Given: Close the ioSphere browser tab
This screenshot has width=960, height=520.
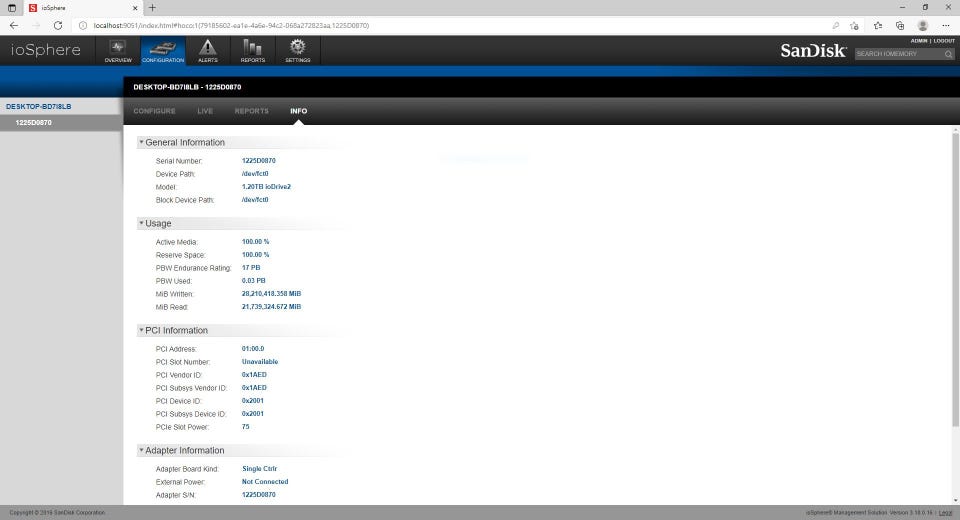Looking at the screenshot, I should (135, 8).
